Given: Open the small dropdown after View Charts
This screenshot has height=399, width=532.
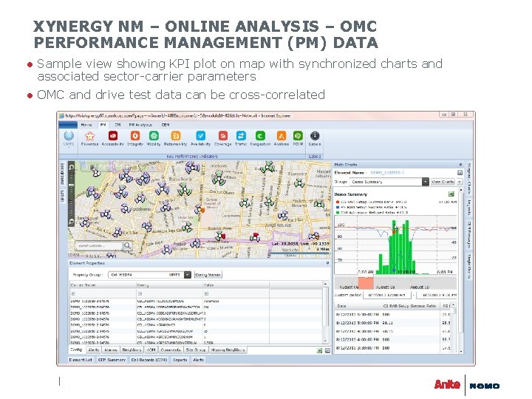Looking at the screenshot, I should tap(460, 182).
